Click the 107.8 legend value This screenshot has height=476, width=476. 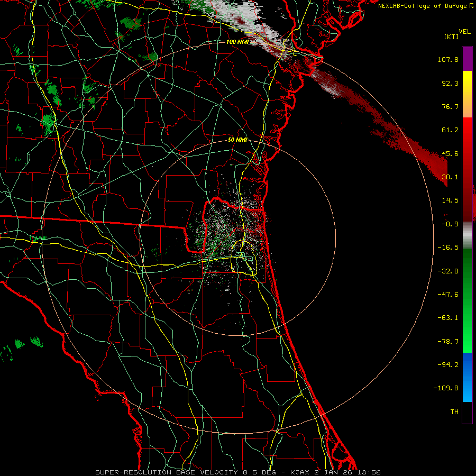[448, 59]
